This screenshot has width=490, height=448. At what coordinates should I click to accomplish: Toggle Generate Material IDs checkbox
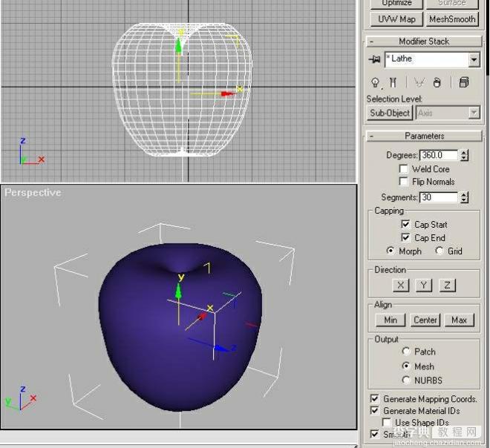pos(374,410)
